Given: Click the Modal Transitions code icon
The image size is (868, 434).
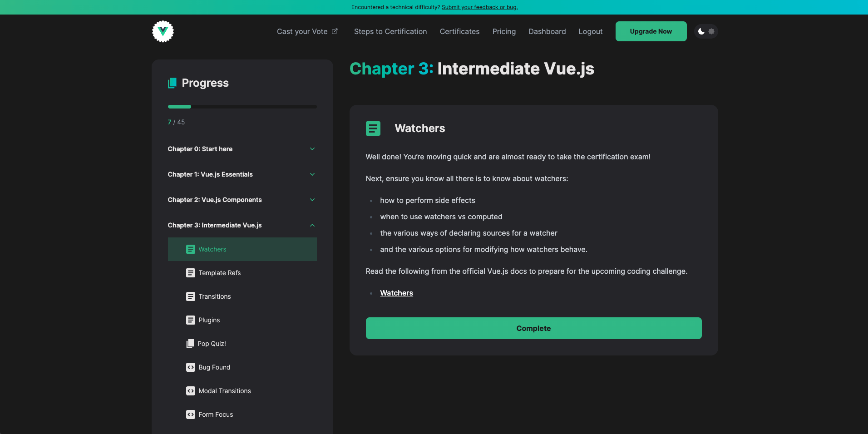Looking at the screenshot, I should (191, 391).
